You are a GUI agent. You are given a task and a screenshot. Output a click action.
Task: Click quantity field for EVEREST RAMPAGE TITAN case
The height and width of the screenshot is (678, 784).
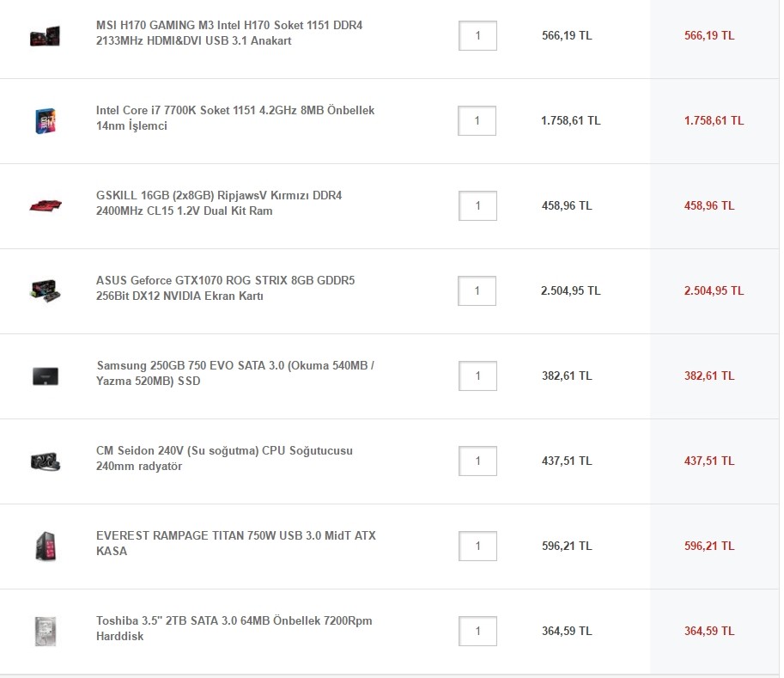[477, 546]
